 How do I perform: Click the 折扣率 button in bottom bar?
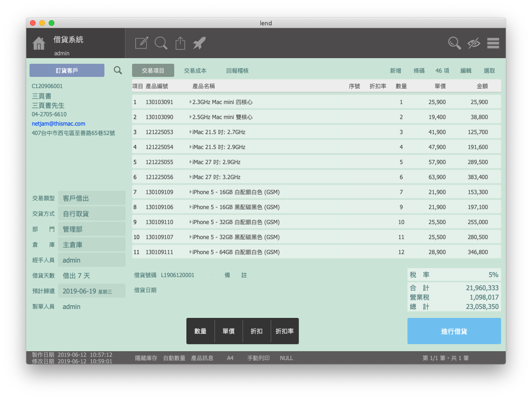point(285,331)
